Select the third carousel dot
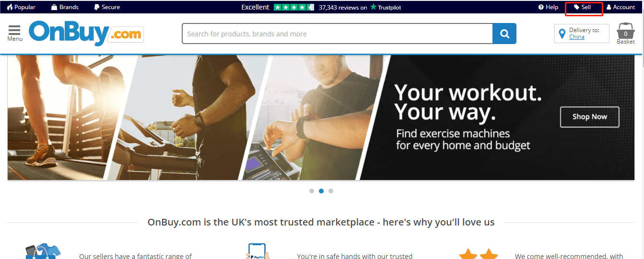Screen dimensions: 644x259 coord(331,191)
